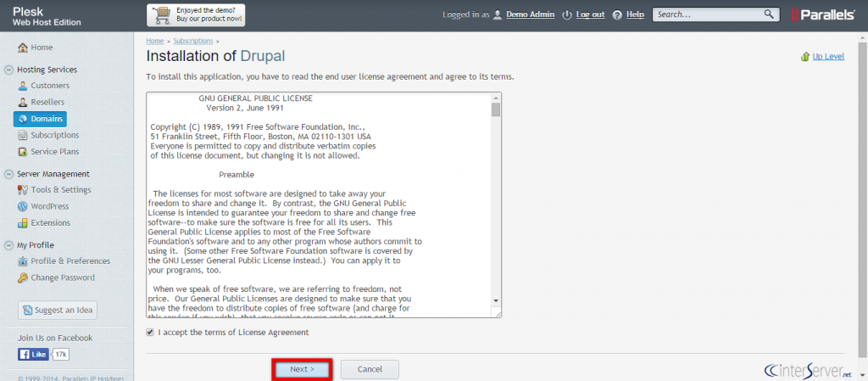
Task: Open Subscriptions in the sidebar
Action: coord(55,135)
